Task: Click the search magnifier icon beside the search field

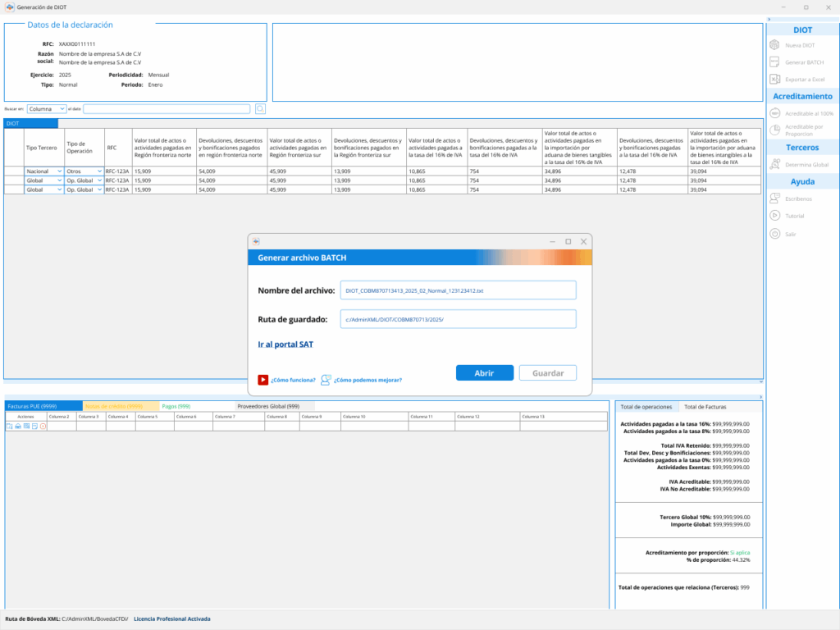Action: coord(260,108)
